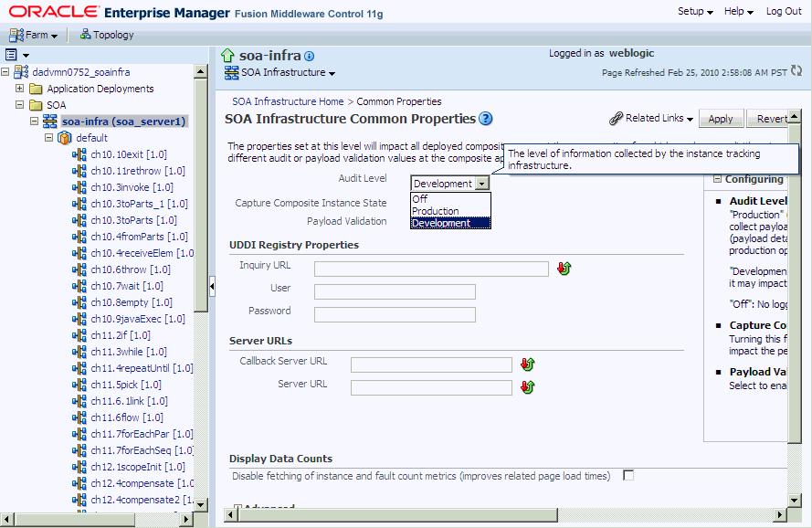The image size is (812, 528).
Task: Open the Help menu
Action: click(x=738, y=11)
